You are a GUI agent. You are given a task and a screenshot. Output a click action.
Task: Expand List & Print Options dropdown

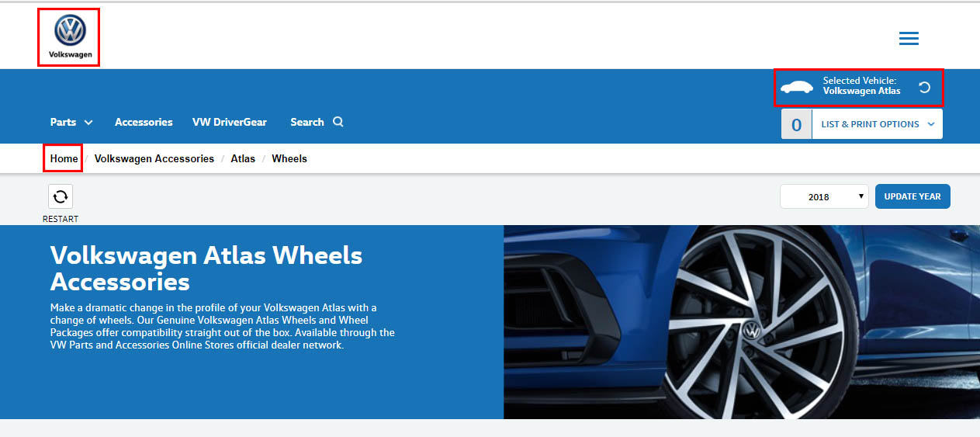(878, 124)
